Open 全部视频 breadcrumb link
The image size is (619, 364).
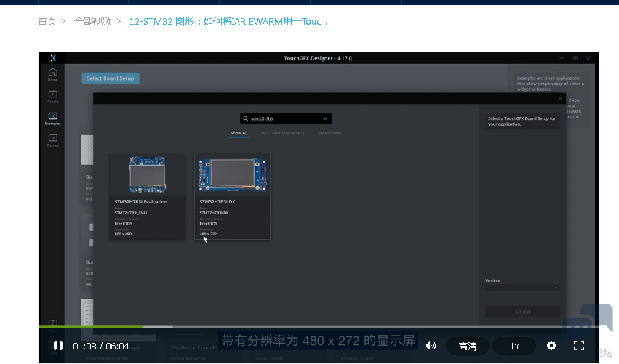(93, 21)
